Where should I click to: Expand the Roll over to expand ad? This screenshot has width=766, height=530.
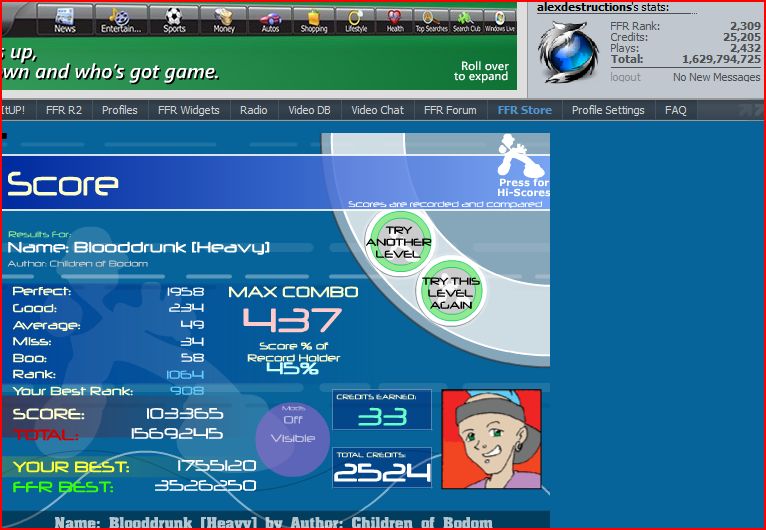click(482, 71)
